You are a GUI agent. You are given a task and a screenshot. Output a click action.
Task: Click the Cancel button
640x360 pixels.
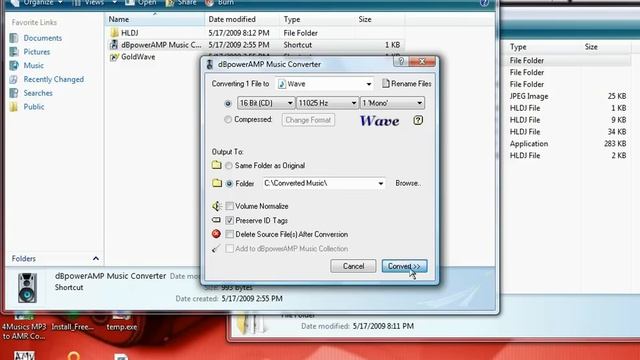click(x=353, y=266)
